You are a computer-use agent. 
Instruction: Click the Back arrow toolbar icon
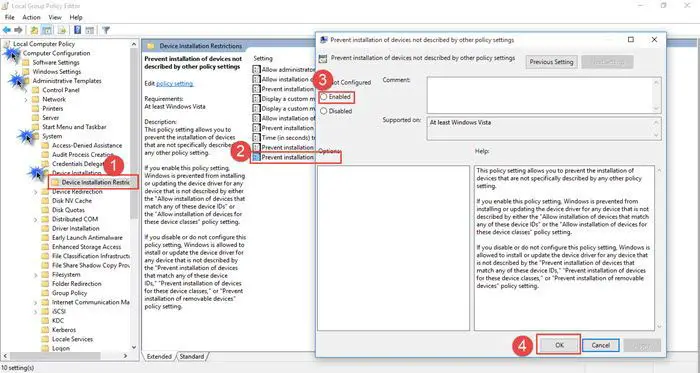7,30
